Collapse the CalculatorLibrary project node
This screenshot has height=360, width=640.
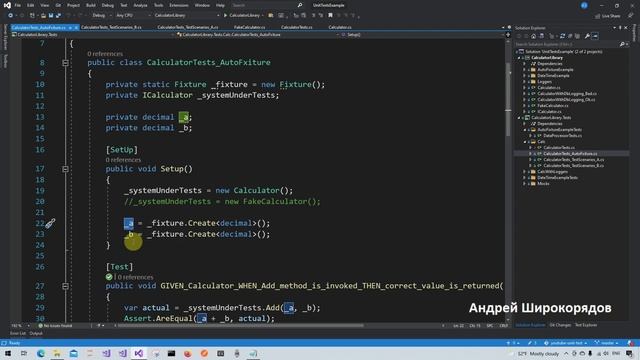tap(519, 58)
